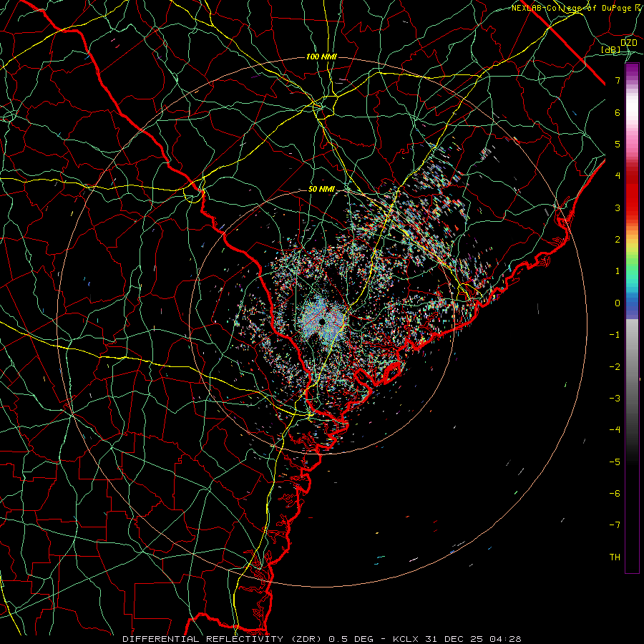Click the "-4" value on the color scale
Viewport: 644px width, 644px height.
[615, 430]
